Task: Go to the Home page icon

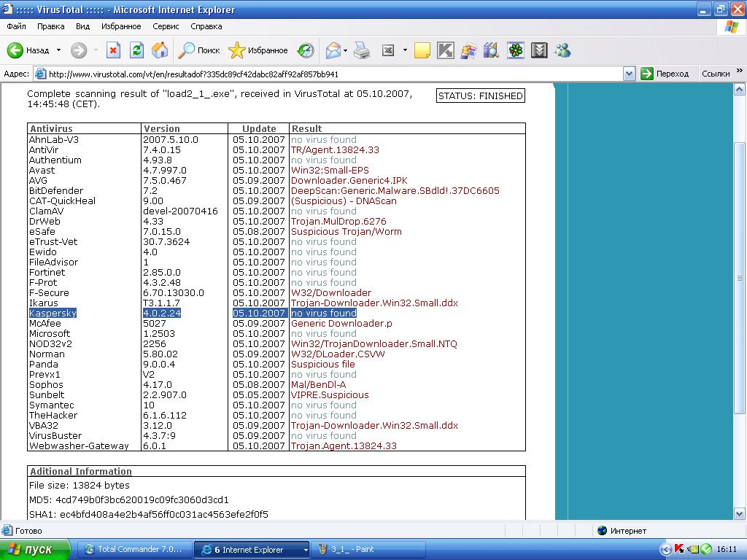Action: click(x=160, y=50)
